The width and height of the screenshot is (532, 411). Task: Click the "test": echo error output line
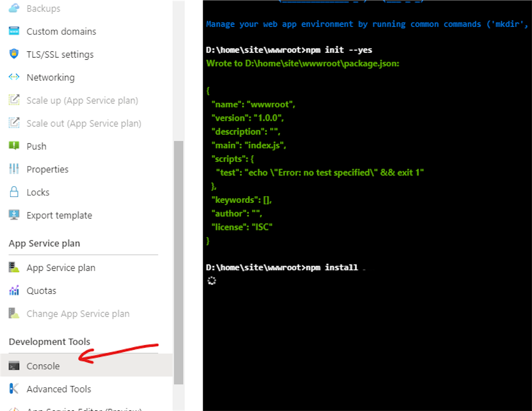[320, 173]
